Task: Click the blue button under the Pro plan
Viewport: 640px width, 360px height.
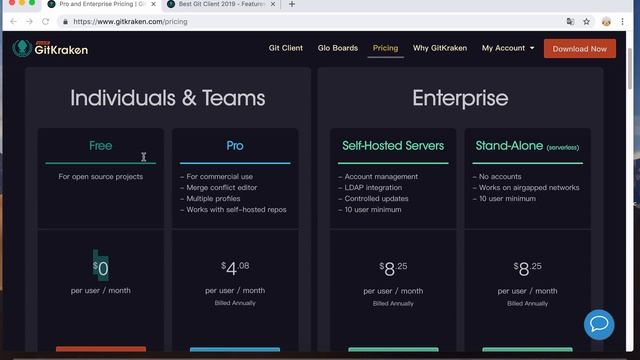Action: [235, 349]
